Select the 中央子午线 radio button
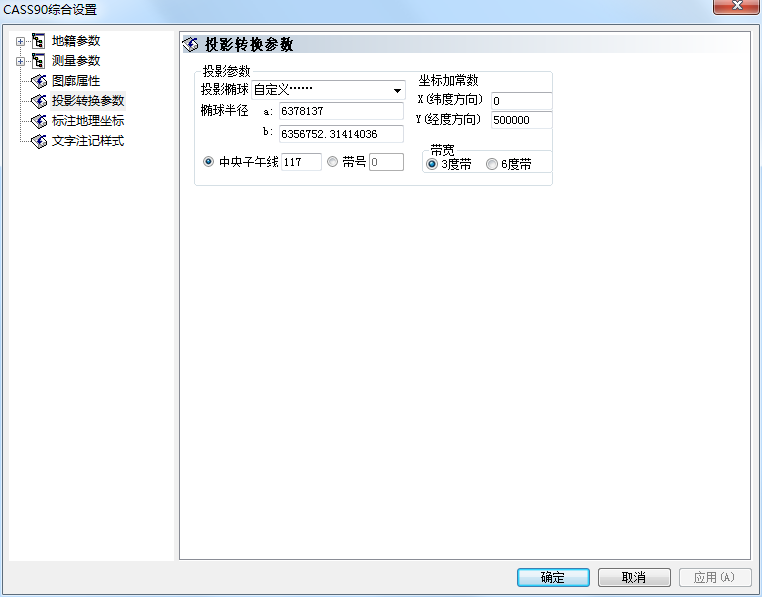 (x=208, y=162)
